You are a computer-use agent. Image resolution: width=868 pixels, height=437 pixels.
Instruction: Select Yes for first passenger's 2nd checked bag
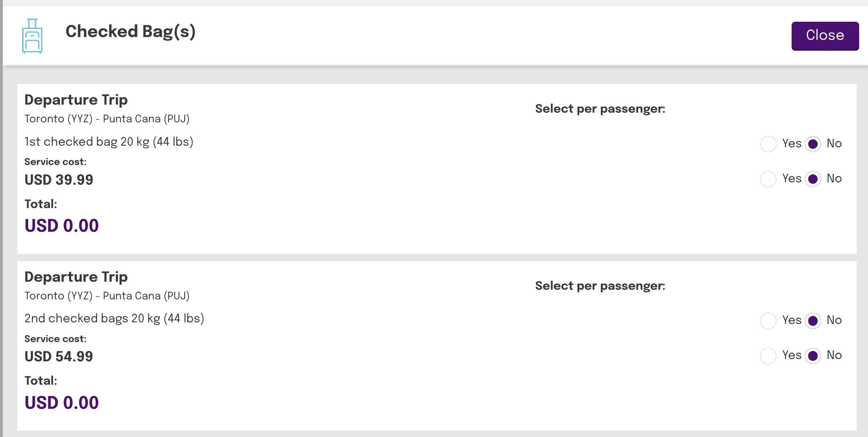click(x=768, y=321)
